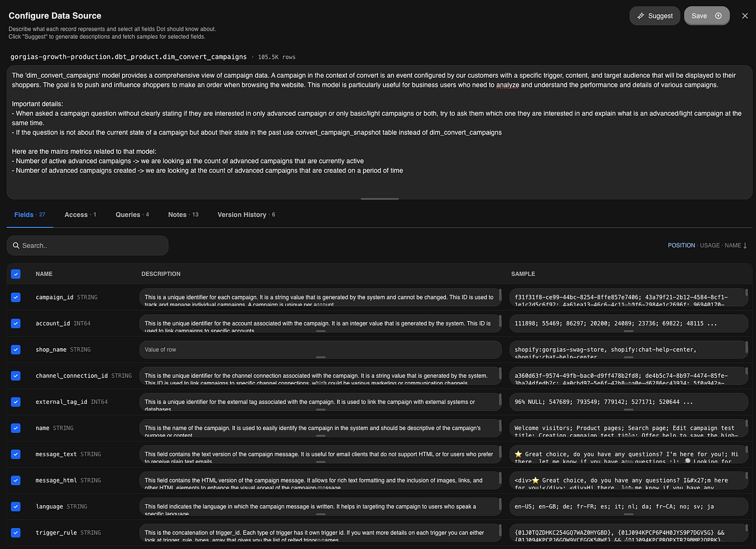Click the resize handle below the model description
Image resolution: width=756 pixels, height=549 pixels.
(x=380, y=199)
